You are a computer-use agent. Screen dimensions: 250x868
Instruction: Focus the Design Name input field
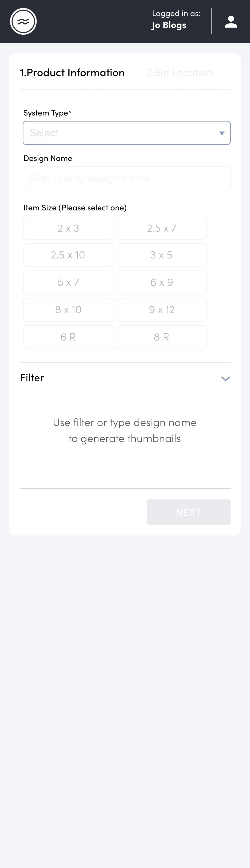[126, 178]
